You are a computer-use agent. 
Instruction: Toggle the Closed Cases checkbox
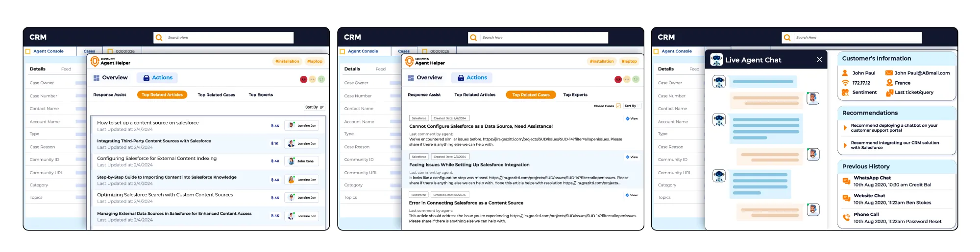(618, 106)
